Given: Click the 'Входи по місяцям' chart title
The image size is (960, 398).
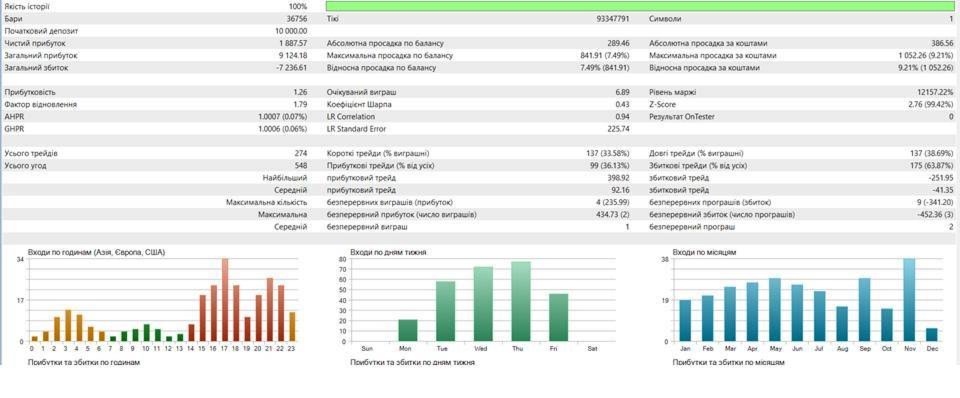Looking at the screenshot, I should (x=704, y=252).
